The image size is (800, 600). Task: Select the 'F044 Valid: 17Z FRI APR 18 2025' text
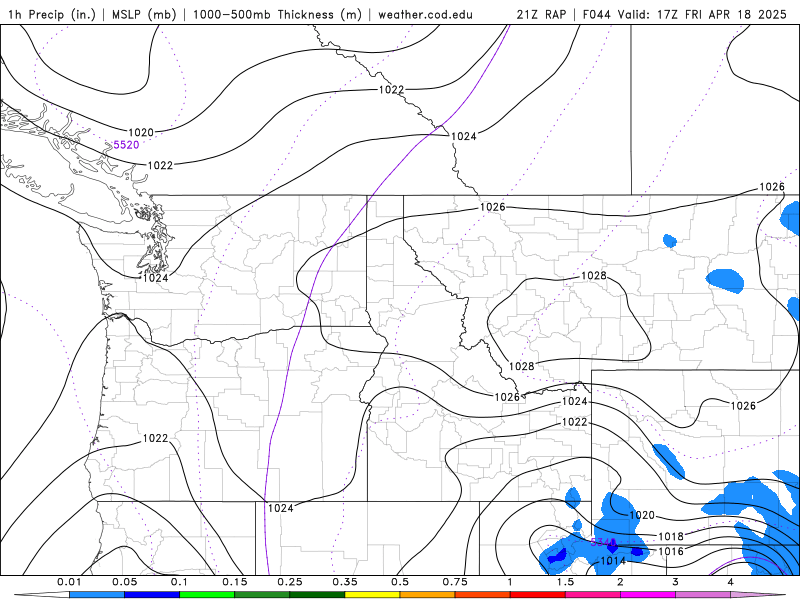click(685, 14)
